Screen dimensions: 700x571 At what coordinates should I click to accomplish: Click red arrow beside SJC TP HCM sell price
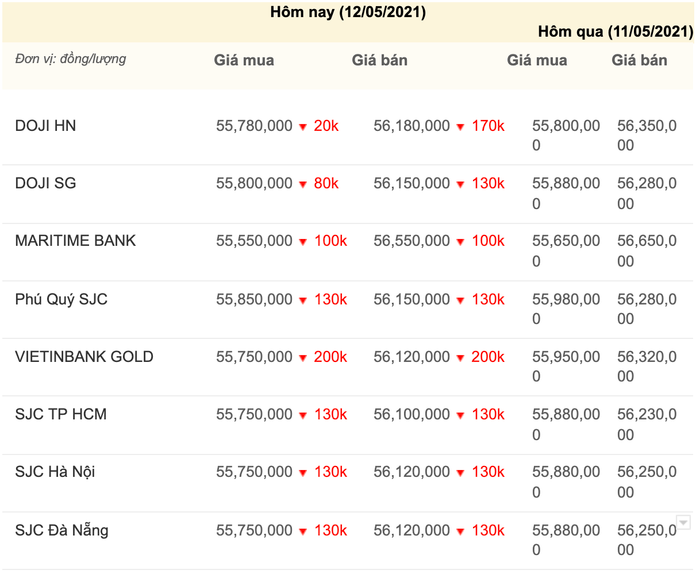(460, 415)
